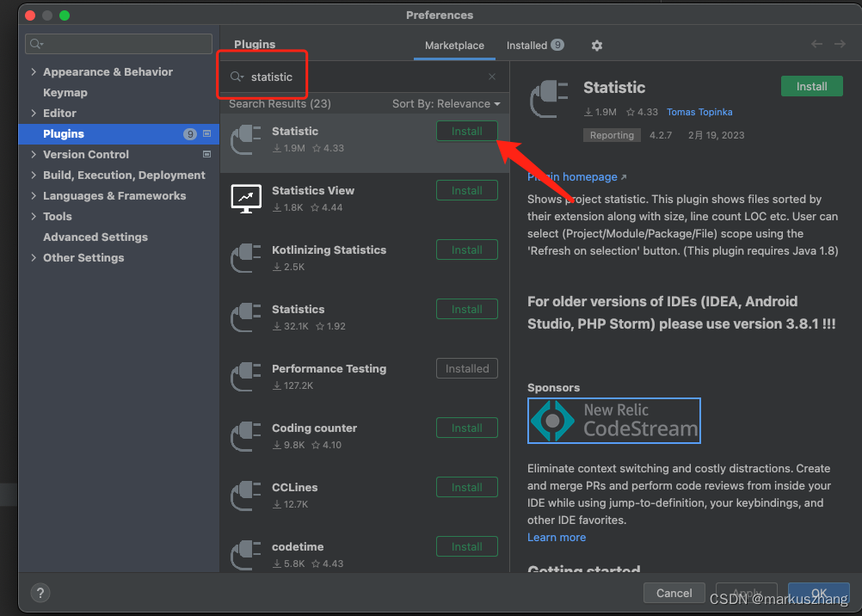Viewport: 862px width, 616px height.
Task: Select the codetime title text
Action: [298, 547]
